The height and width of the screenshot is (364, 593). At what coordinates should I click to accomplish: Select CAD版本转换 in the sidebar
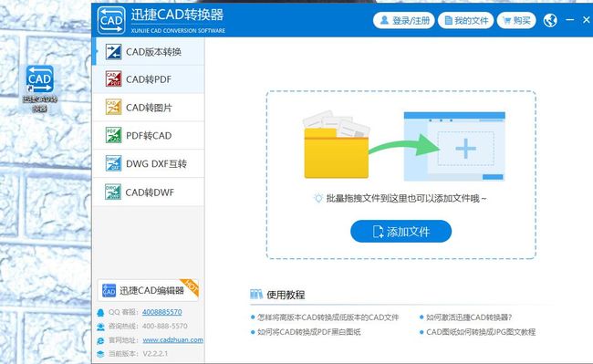(x=148, y=52)
